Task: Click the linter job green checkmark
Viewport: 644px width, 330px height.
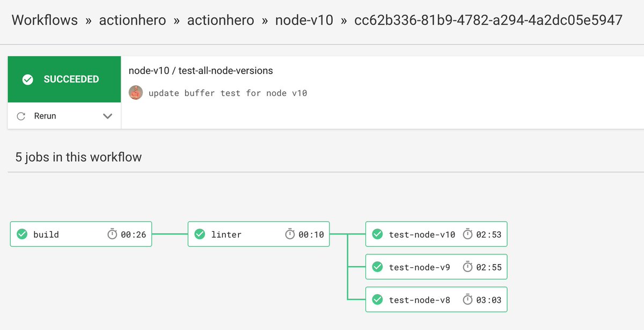Action: 200,234
